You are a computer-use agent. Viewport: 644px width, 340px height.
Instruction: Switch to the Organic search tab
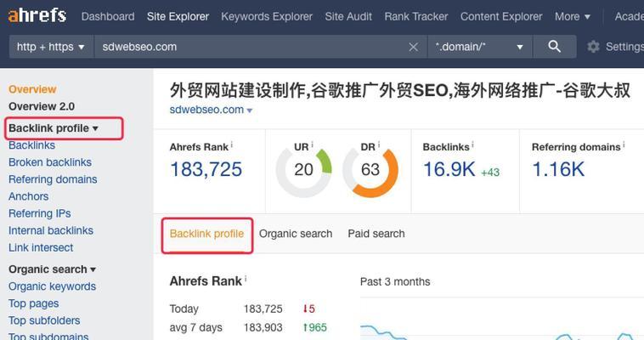click(296, 234)
